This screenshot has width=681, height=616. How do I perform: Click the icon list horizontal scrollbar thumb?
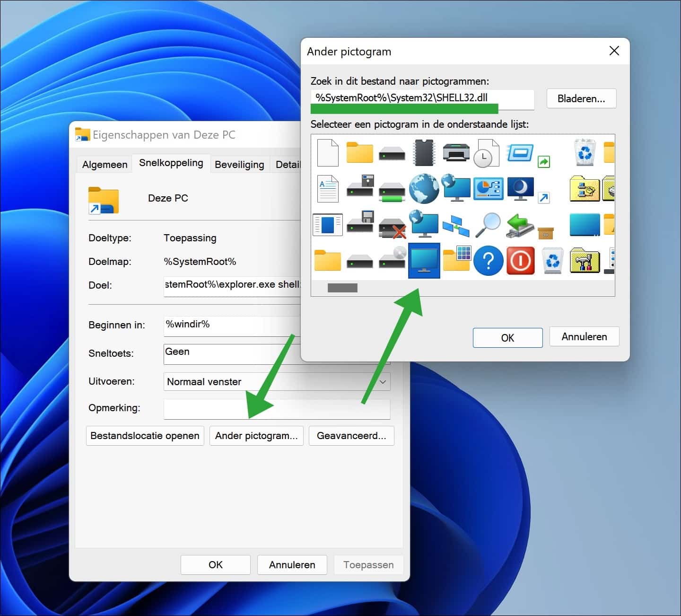[342, 288]
